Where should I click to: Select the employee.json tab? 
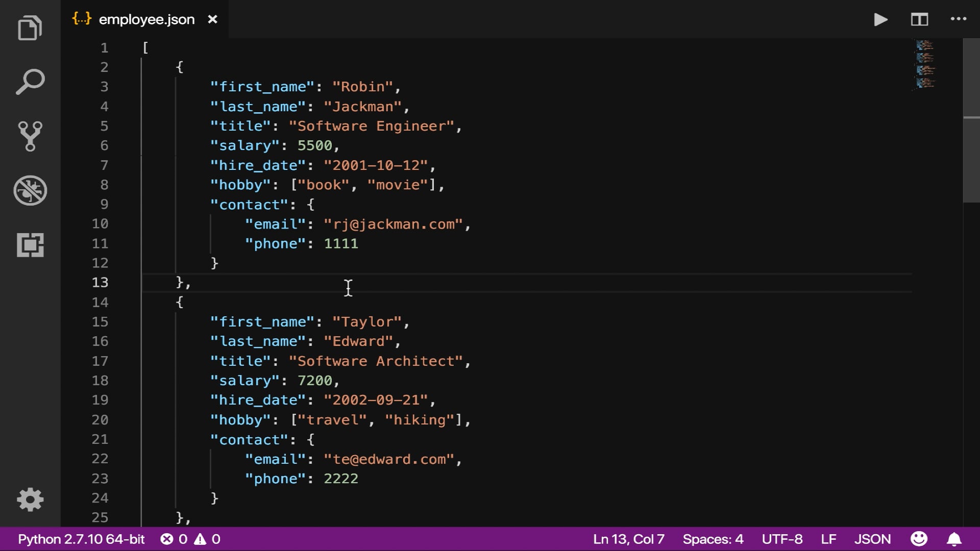click(x=146, y=19)
